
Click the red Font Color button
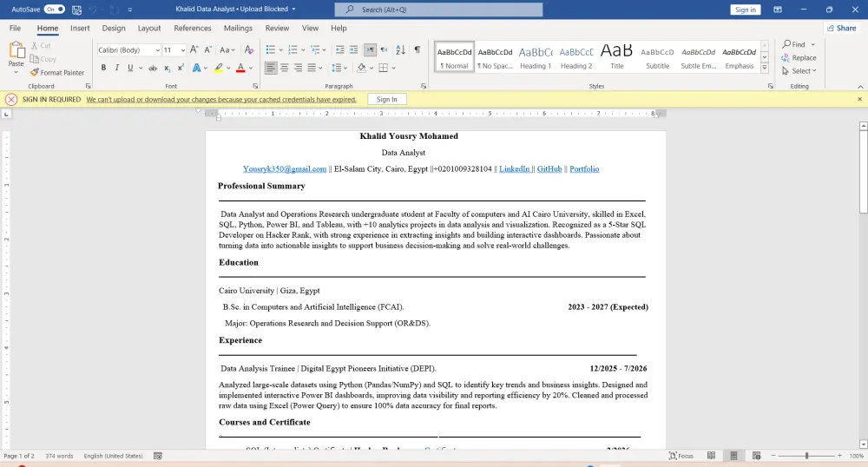(240, 68)
